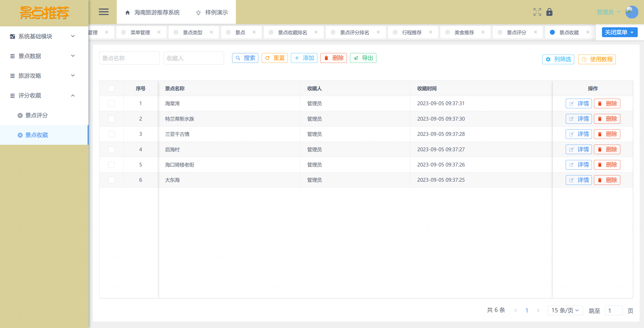Click the home icon beside 海南旅游推荐系统
Viewport: 644px width, 328px height.
pyautogui.click(x=127, y=13)
